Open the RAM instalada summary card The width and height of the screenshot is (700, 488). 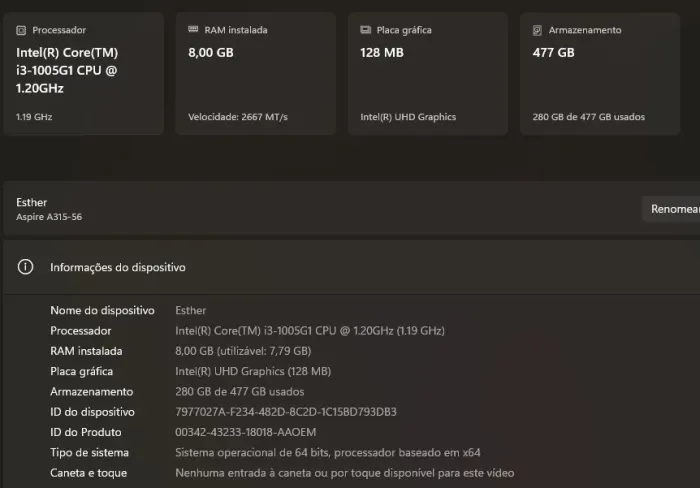pyautogui.click(x=255, y=74)
